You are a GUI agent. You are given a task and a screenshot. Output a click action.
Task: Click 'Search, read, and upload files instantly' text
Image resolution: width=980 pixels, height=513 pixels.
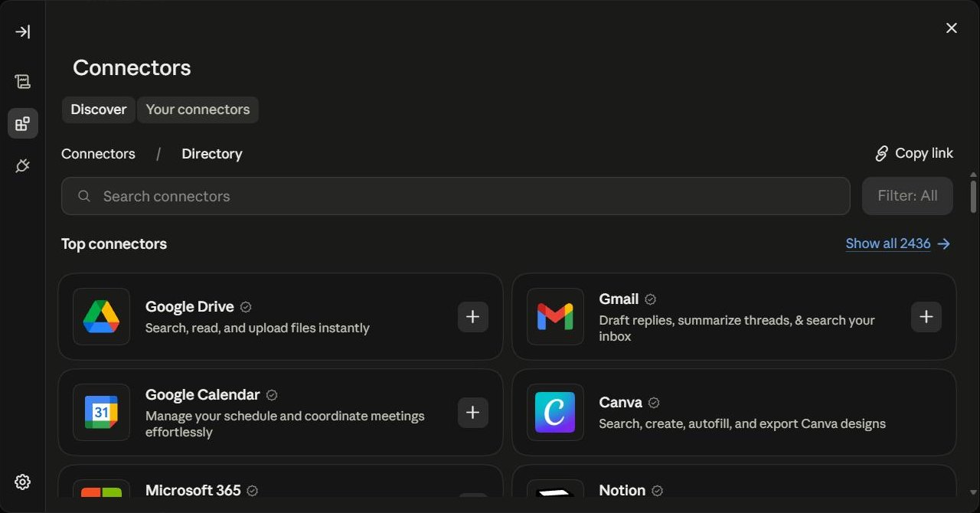257,328
